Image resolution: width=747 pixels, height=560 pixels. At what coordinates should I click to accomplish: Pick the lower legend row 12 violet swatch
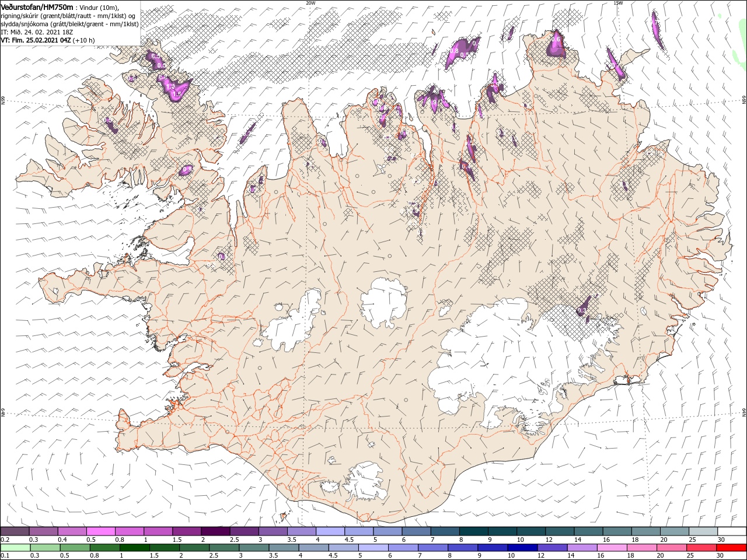tap(553, 548)
